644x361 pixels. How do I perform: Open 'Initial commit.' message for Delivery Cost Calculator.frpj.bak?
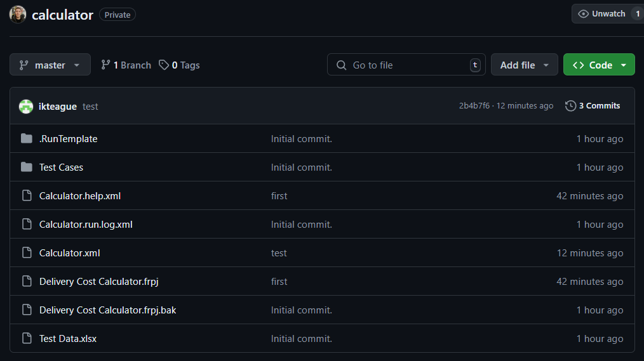click(302, 310)
